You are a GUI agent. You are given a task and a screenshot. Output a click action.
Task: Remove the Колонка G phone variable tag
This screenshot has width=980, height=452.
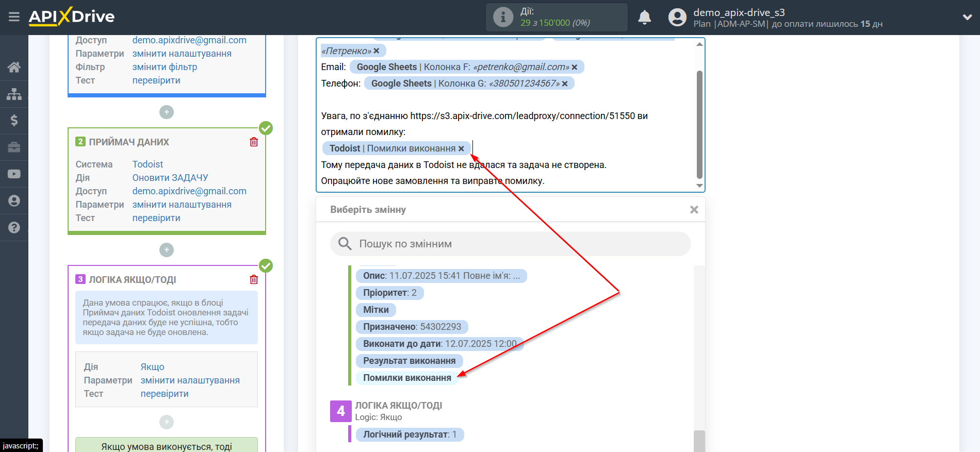point(565,83)
